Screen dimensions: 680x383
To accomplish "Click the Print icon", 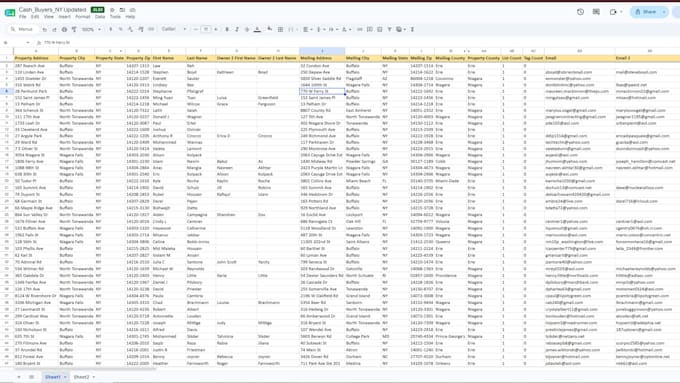I will [x=64, y=29].
